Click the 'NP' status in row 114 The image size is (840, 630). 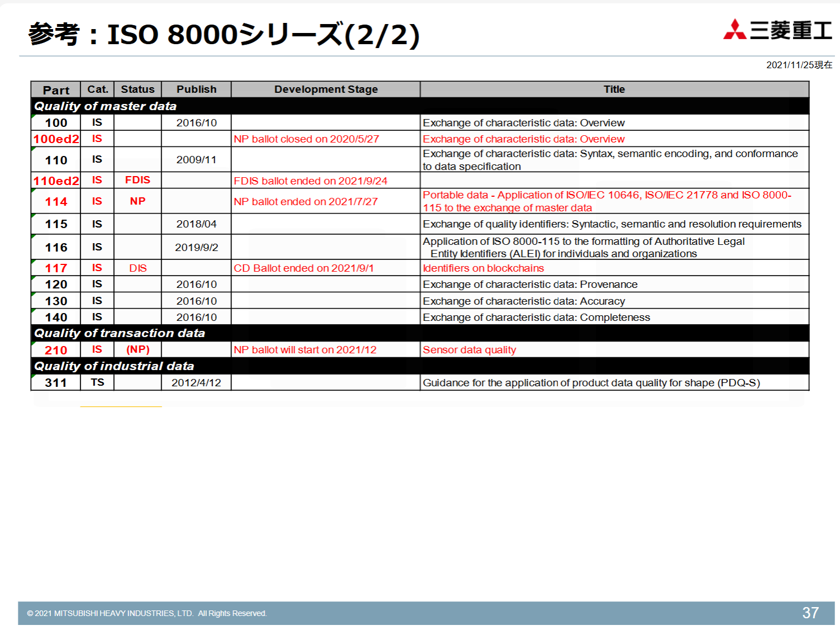[137, 201]
